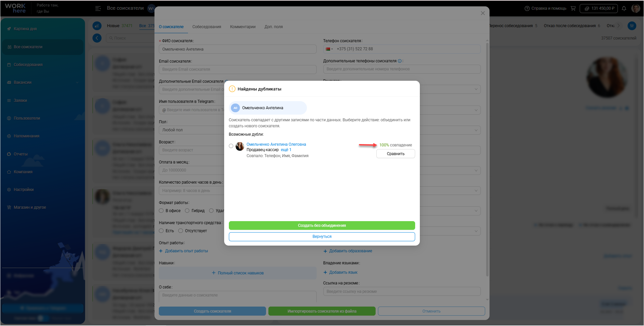Viewport: 644px width, 326px height.
Task: Select the Новые 37471 tab
Action: pos(120,26)
